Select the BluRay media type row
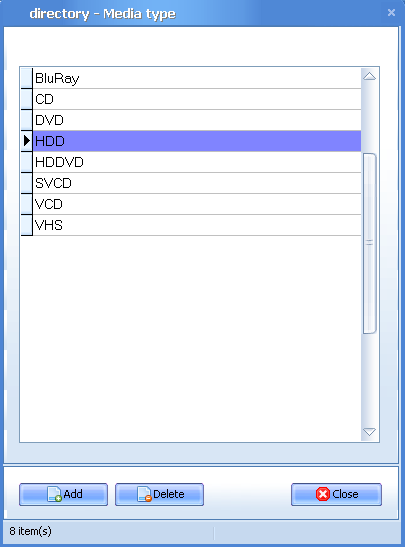Screen dimensions: 405x547 coord(197,78)
